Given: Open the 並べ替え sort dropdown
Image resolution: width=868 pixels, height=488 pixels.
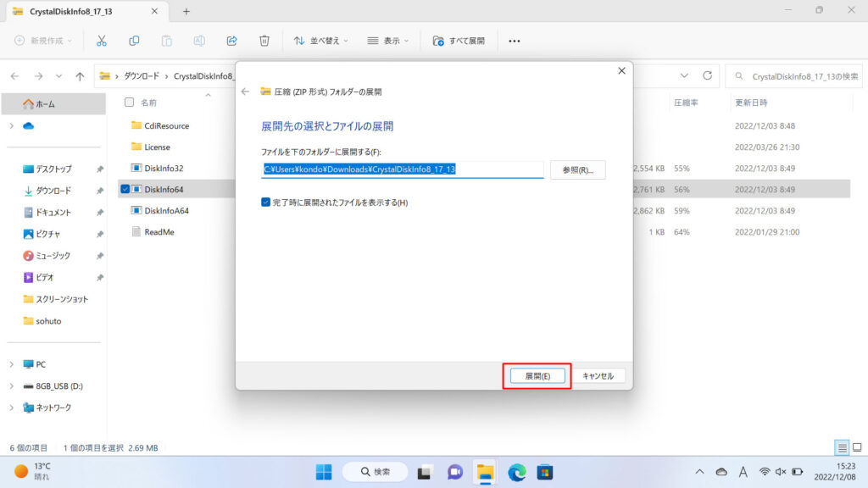Looking at the screenshot, I should [321, 41].
